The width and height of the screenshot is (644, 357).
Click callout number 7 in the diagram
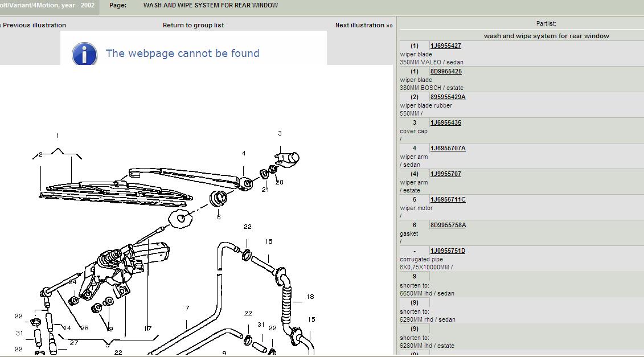tap(187, 308)
